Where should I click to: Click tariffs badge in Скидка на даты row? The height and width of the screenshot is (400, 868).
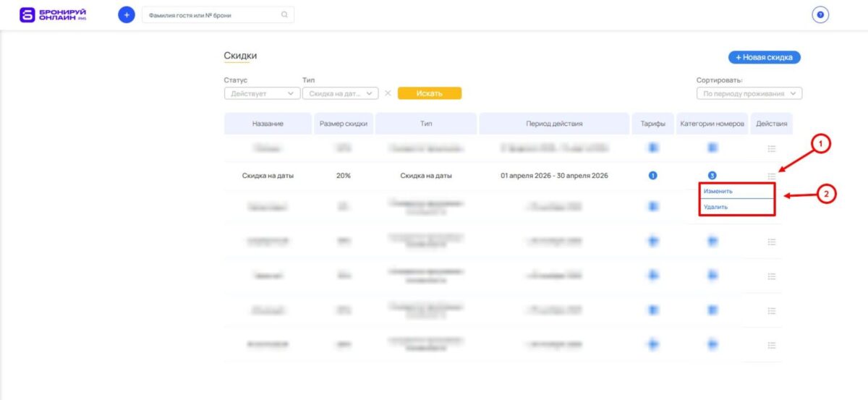point(653,176)
